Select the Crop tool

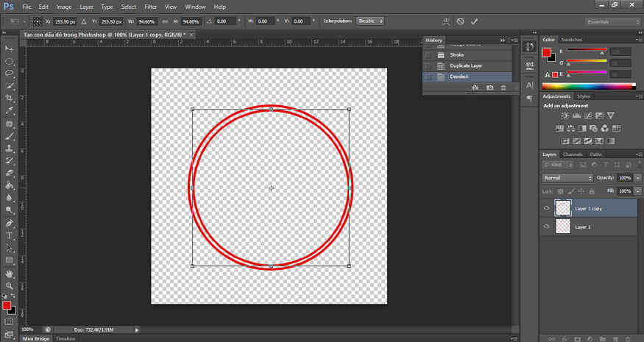click(x=9, y=98)
